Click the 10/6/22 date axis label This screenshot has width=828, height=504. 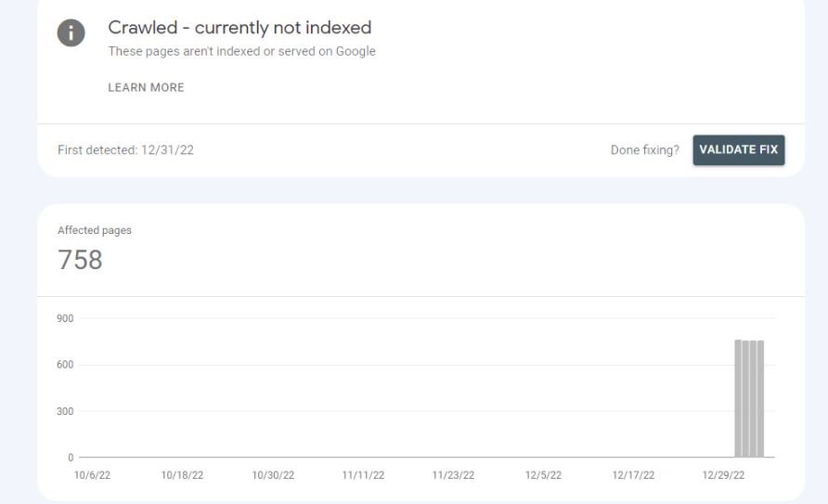[x=93, y=475]
